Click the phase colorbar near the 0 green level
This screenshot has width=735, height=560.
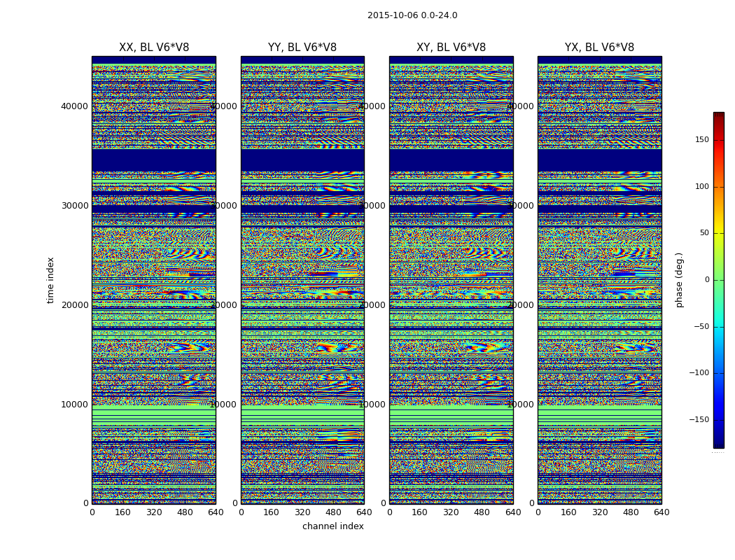tap(719, 280)
